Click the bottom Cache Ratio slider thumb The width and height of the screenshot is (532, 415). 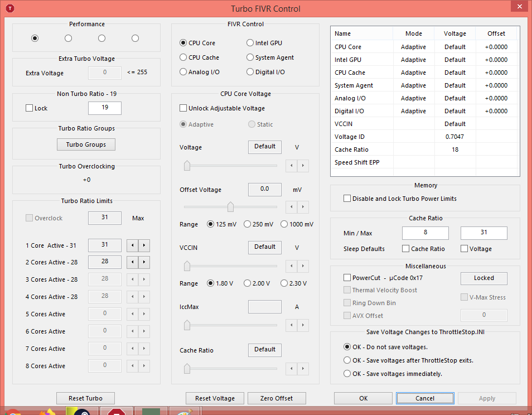[187, 369]
